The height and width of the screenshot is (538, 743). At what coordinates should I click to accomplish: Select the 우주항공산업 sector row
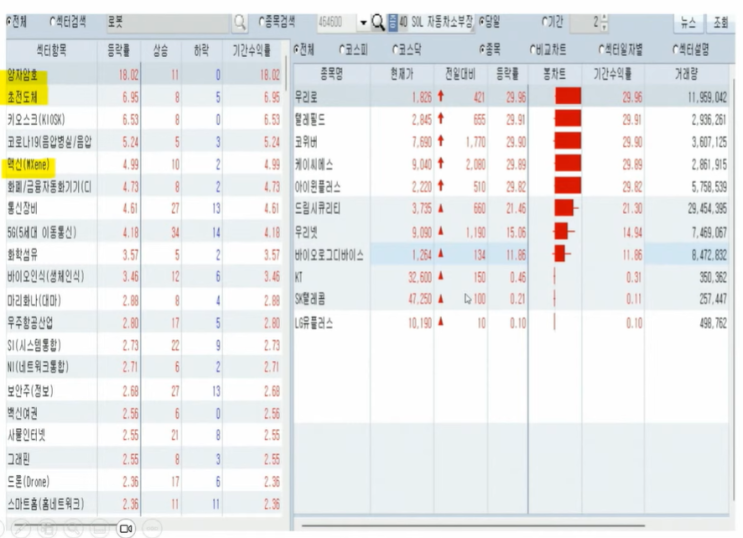(144, 323)
